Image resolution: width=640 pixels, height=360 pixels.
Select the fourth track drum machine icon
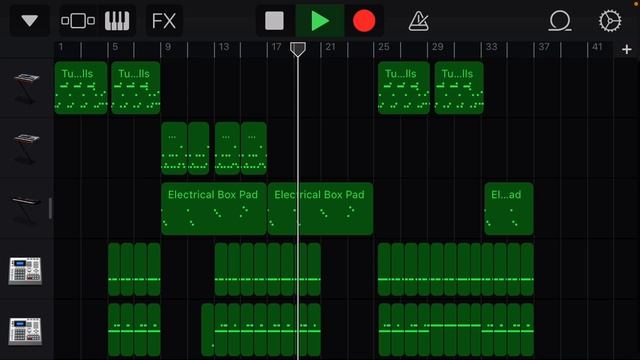[x=25, y=270]
